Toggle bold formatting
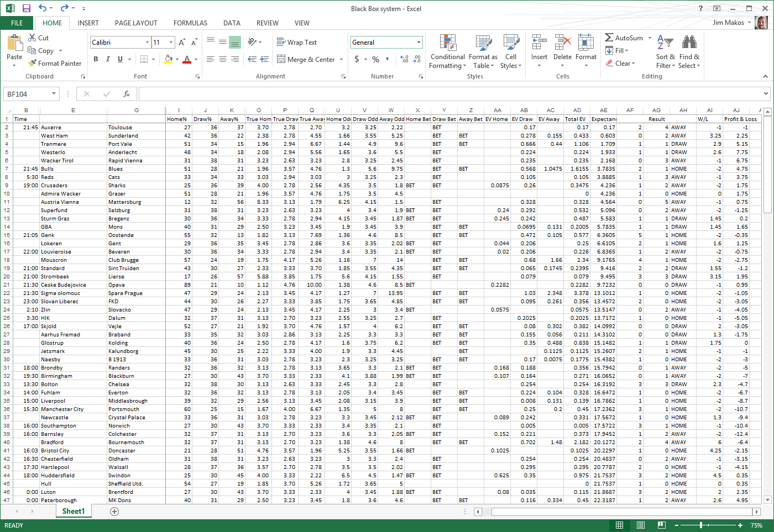This screenshot has width=774, height=532. (x=95, y=59)
